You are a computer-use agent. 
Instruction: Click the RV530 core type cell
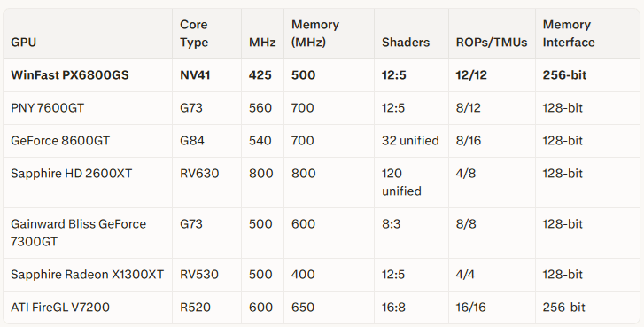pos(199,275)
